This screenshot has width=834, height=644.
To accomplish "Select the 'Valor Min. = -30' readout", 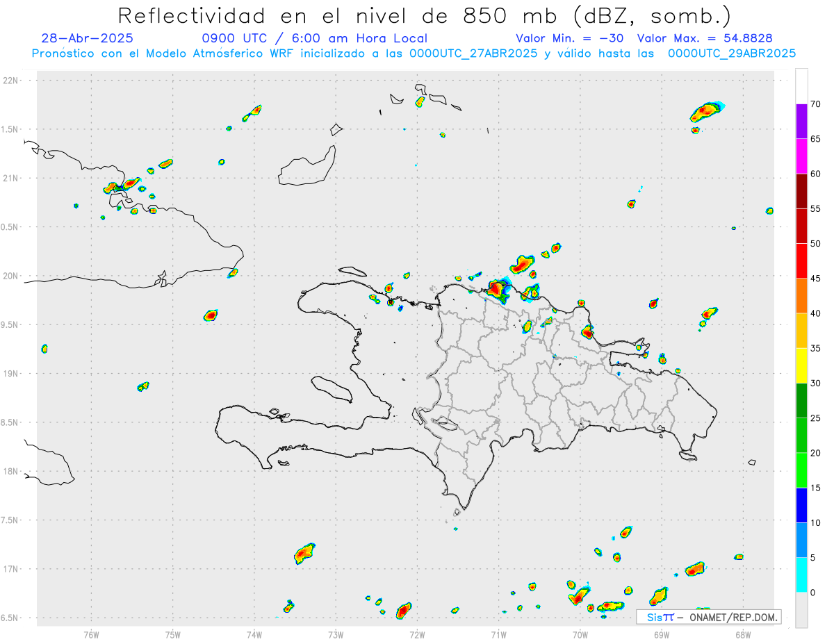I will pos(571,38).
